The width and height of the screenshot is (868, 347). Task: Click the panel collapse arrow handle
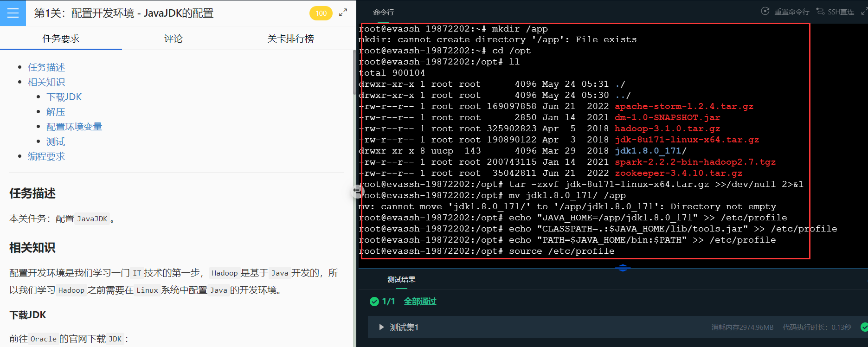(x=357, y=191)
